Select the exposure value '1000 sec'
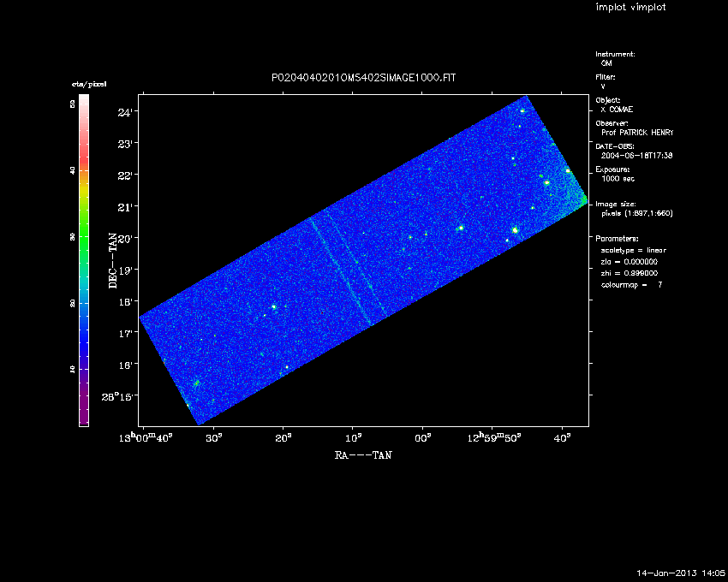This screenshot has width=728, height=582. 618,179
